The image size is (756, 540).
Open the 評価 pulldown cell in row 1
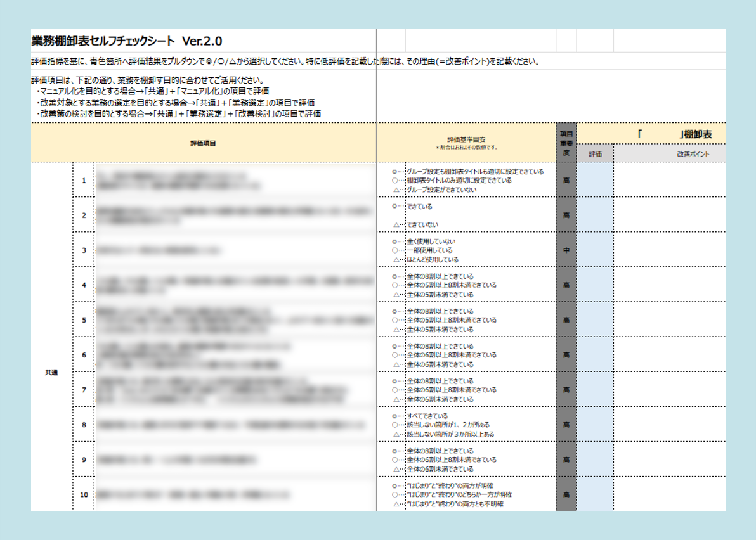click(x=595, y=179)
